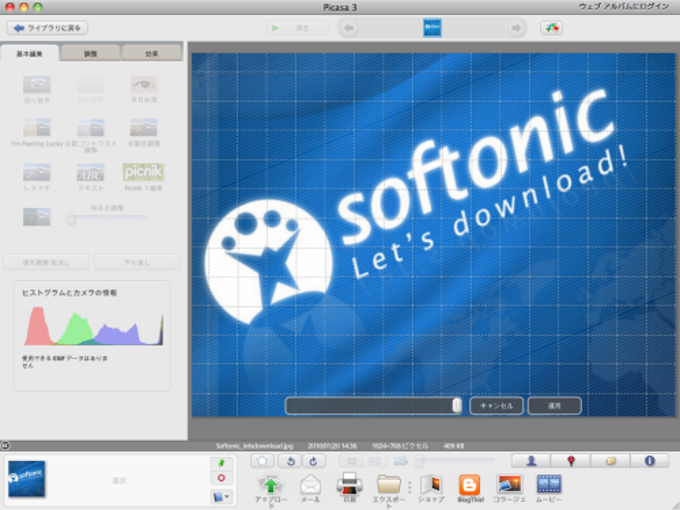The image size is (680, 510).
Task: Click the fill light (明るさ調整) slider
Action: pos(107,218)
